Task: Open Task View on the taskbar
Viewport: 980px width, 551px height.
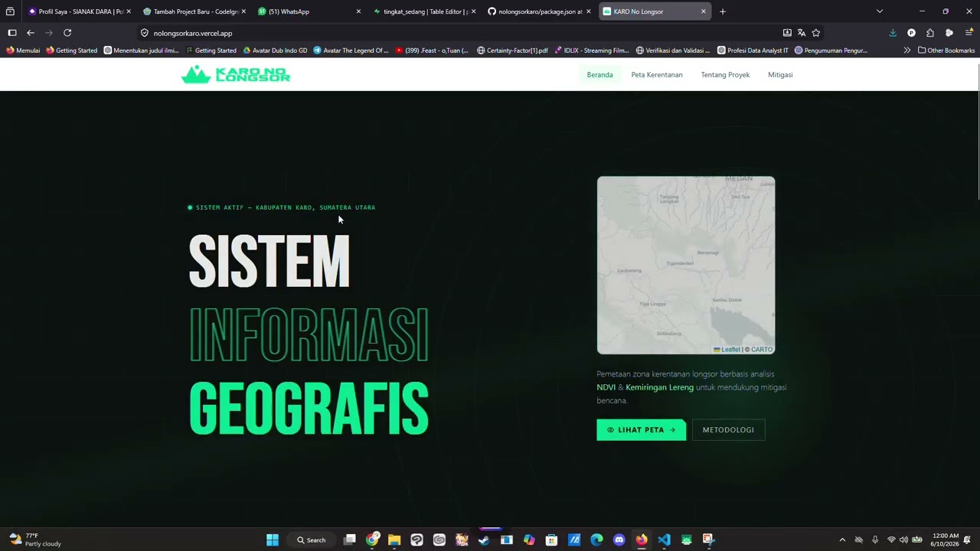Action: coord(350,540)
